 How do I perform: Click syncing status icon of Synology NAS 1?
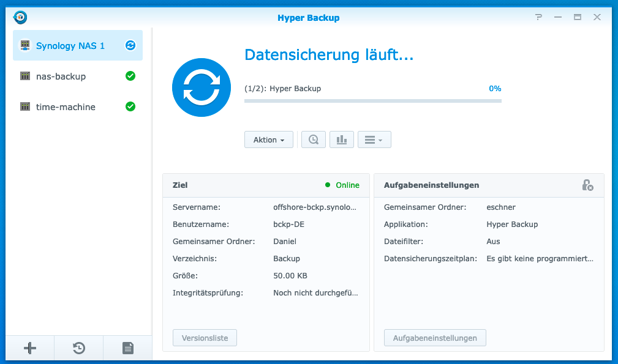130,45
